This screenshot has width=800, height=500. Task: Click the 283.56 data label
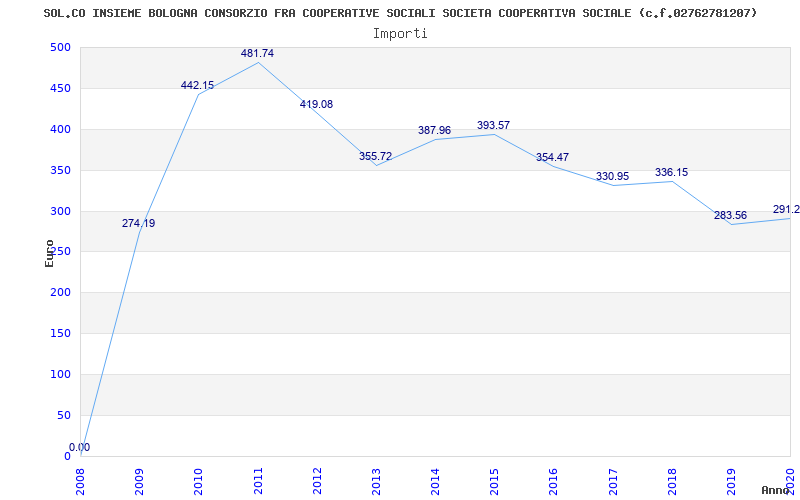pos(731,215)
